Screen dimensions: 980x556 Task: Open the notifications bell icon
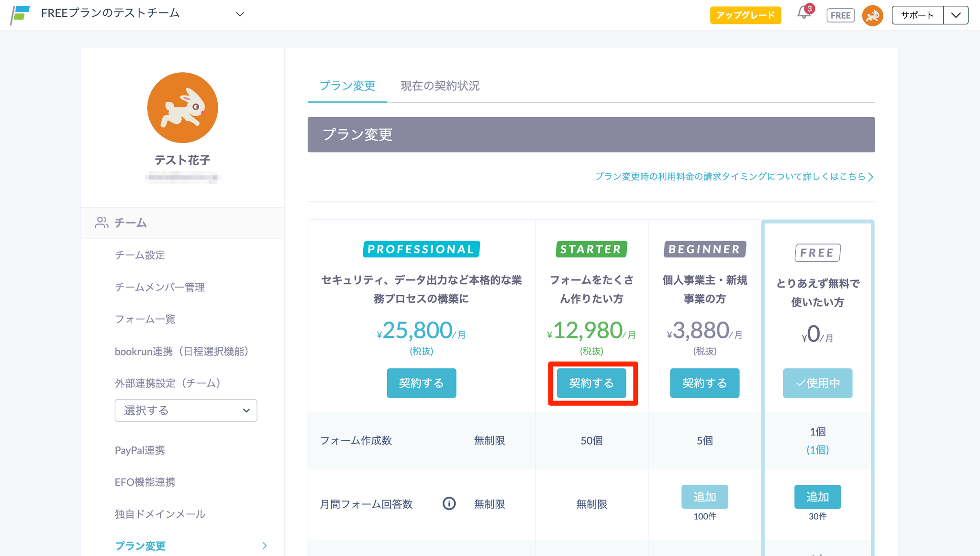click(x=803, y=13)
